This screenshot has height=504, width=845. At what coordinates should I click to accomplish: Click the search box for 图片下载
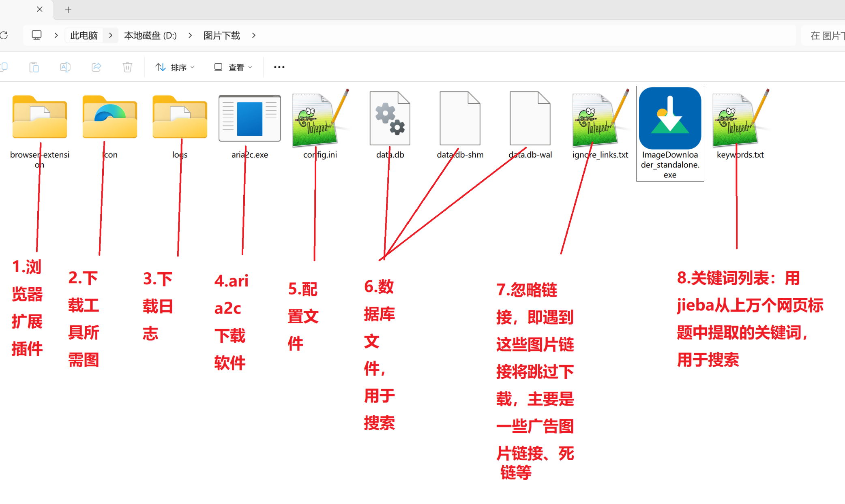coord(824,36)
